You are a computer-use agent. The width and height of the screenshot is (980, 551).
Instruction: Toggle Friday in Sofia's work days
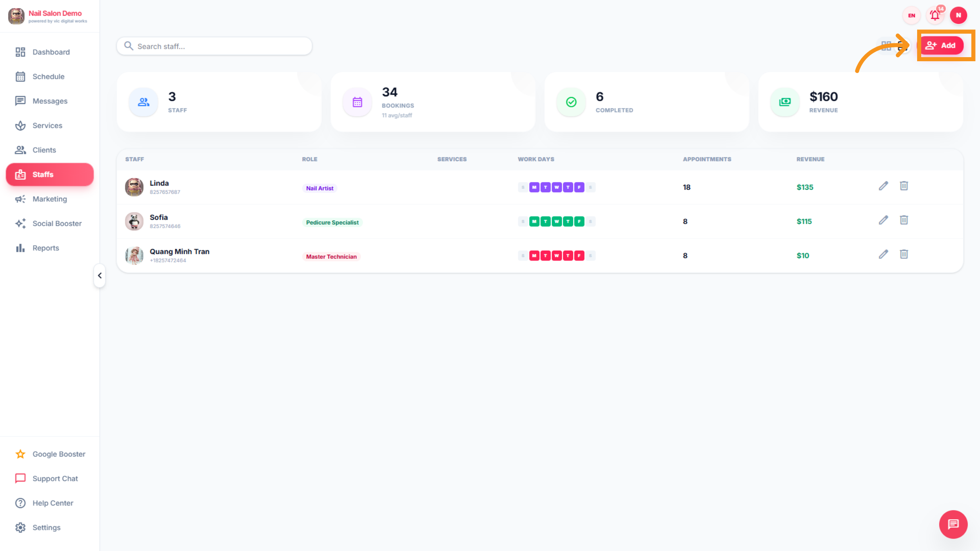tap(579, 222)
